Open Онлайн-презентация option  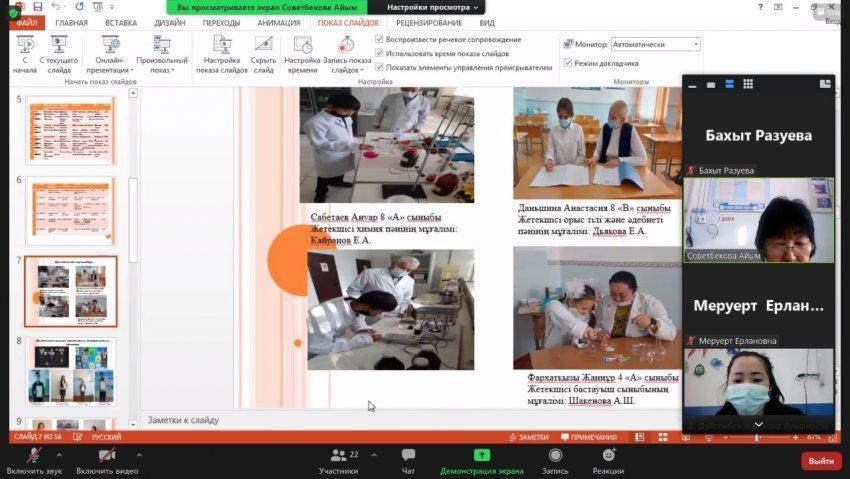click(110, 54)
